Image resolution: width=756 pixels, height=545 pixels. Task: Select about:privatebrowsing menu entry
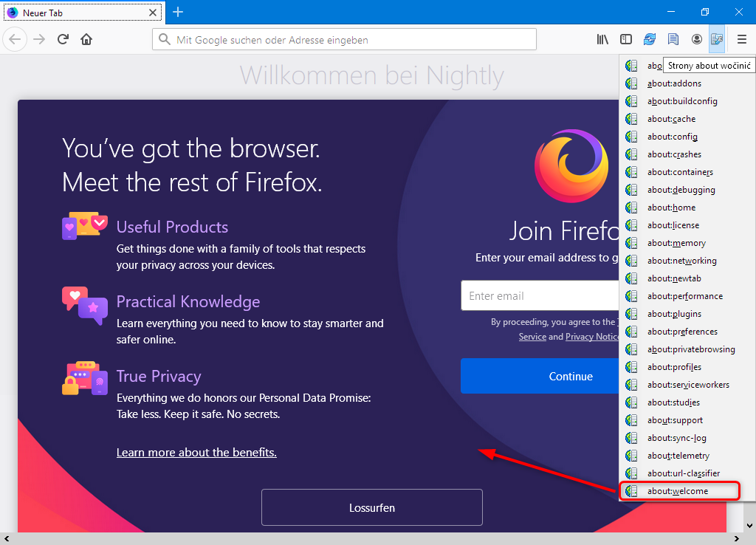[x=687, y=349]
